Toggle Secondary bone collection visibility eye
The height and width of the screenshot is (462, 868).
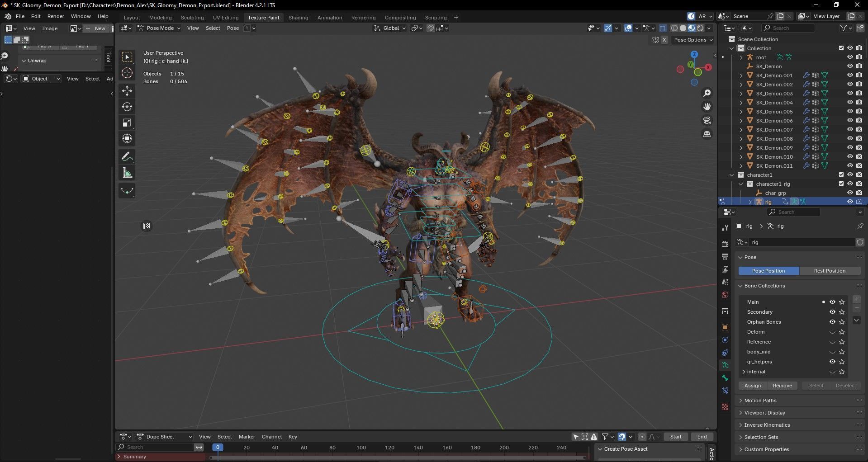pos(832,312)
